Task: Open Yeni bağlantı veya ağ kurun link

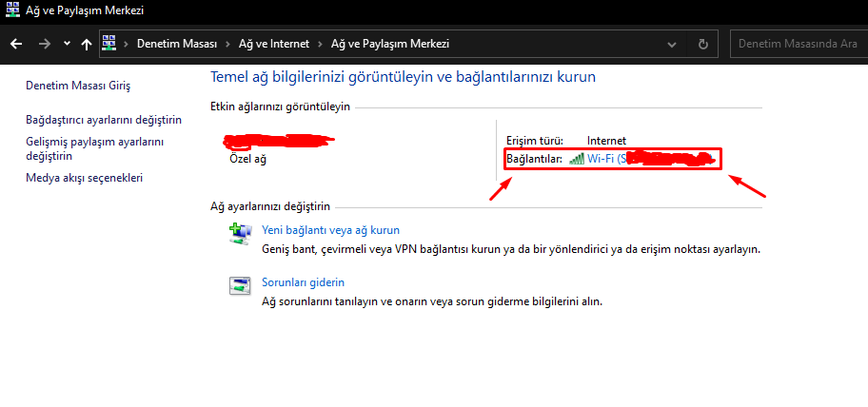Action: click(330, 230)
